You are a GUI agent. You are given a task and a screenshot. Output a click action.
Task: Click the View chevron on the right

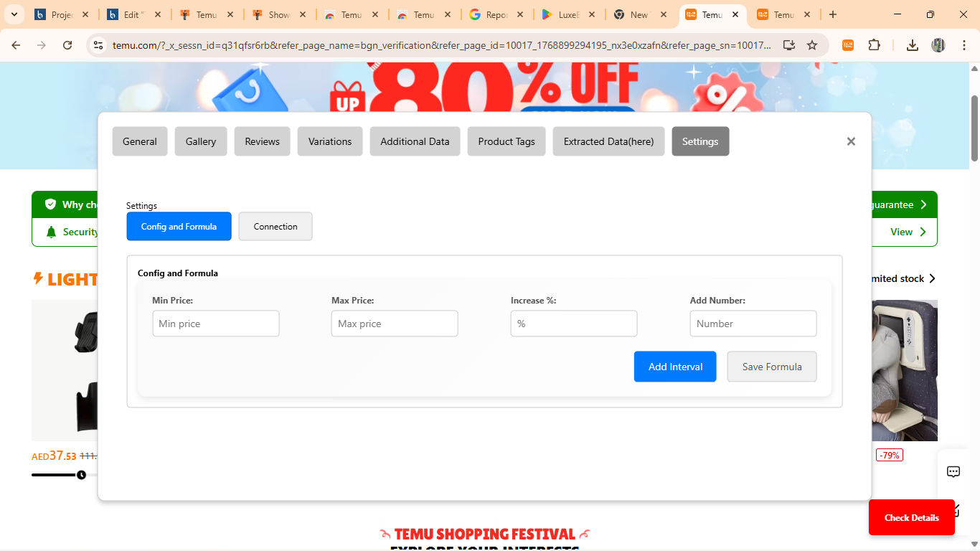tap(925, 232)
